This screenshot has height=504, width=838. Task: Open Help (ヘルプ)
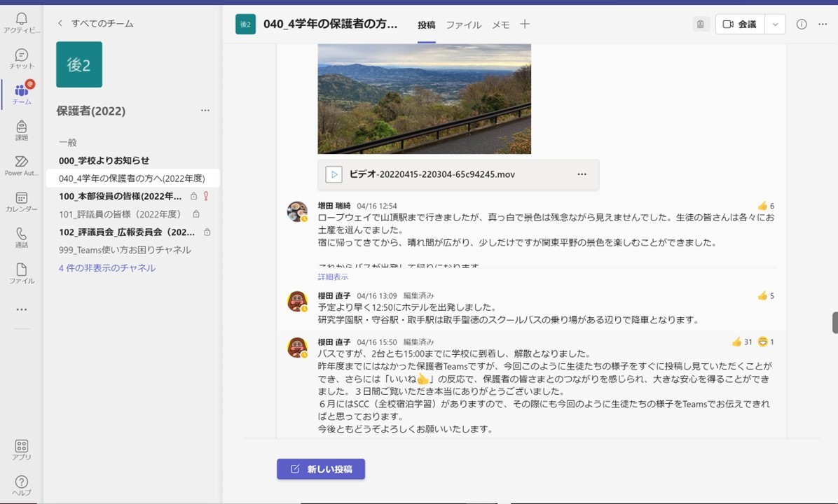pyautogui.click(x=22, y=485)
